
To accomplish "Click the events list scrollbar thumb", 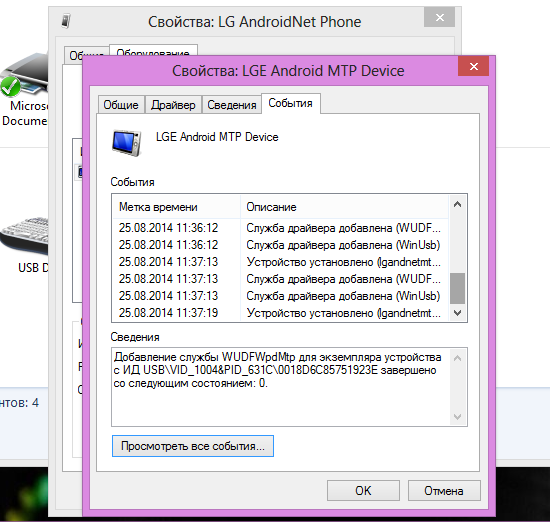I will [x=457, y=288].
